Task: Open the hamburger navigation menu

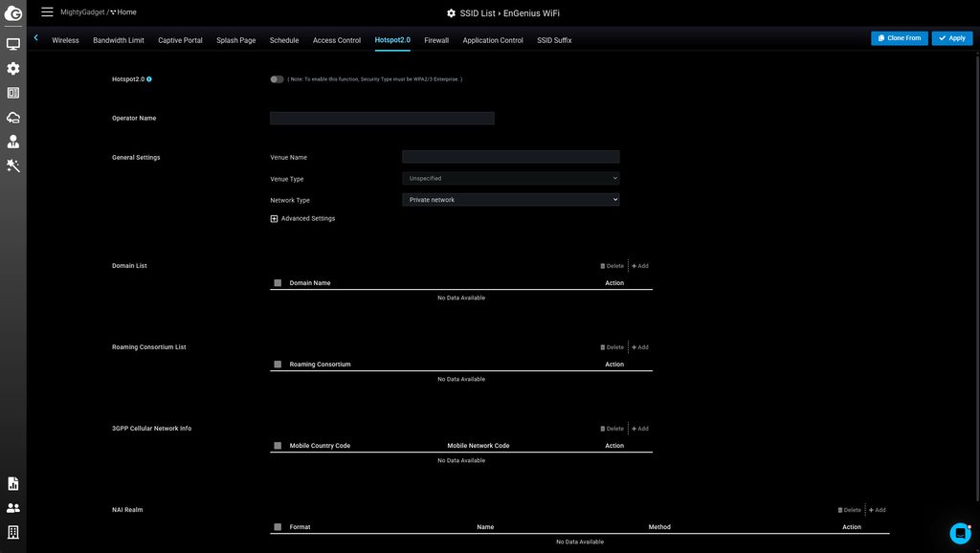Action: pos(47,11)
